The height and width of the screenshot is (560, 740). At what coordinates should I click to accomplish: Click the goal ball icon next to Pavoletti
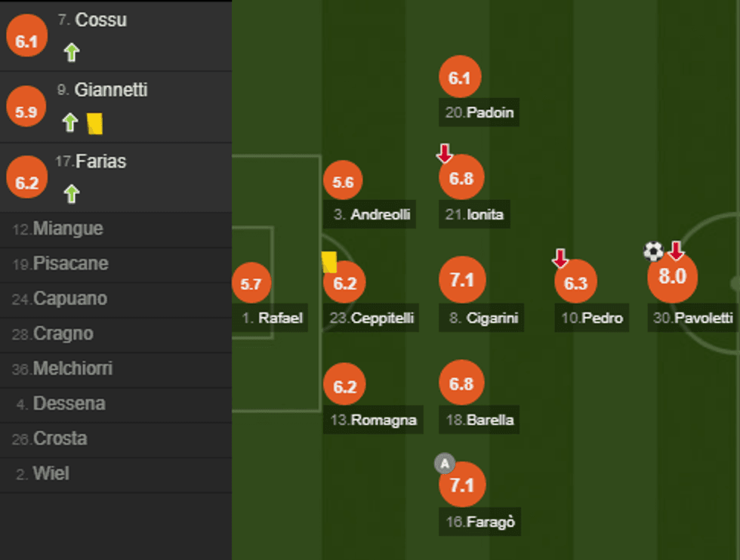point(653,251)
